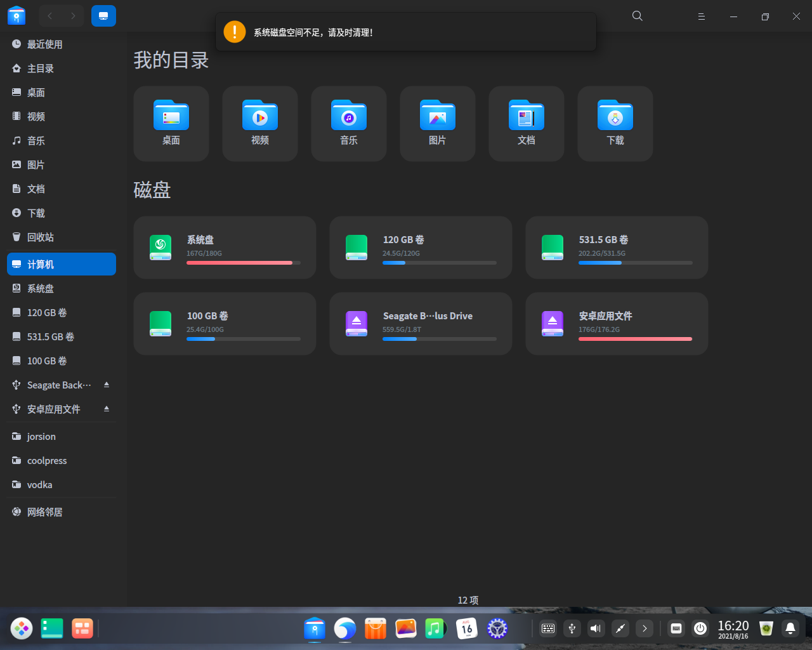The image size is (812, 650).
Task: Eject 安卓应用文件 device in sidebar
Action: click(107, 409)
